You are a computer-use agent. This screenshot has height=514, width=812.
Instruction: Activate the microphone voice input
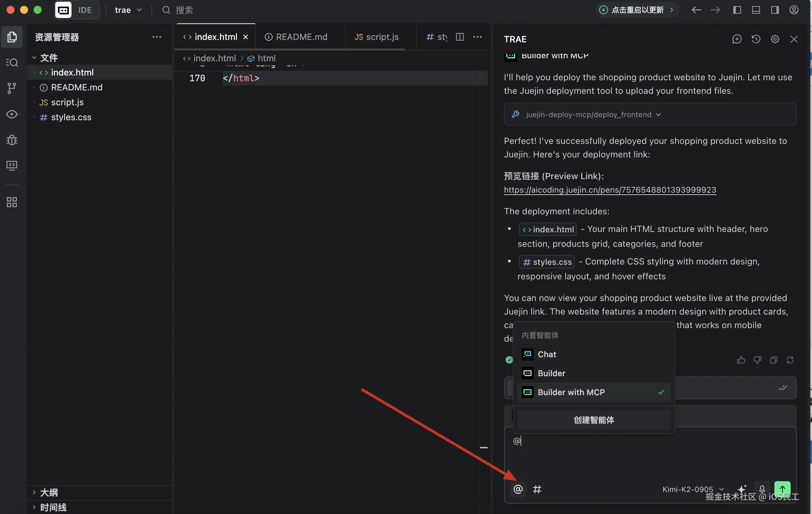point(762,489)
